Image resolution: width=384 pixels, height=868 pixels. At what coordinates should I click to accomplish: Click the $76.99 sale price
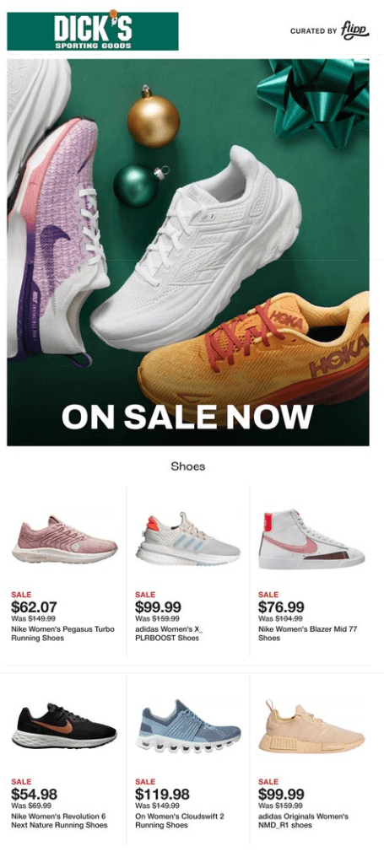pyautogui.click(x=281, y=607)
